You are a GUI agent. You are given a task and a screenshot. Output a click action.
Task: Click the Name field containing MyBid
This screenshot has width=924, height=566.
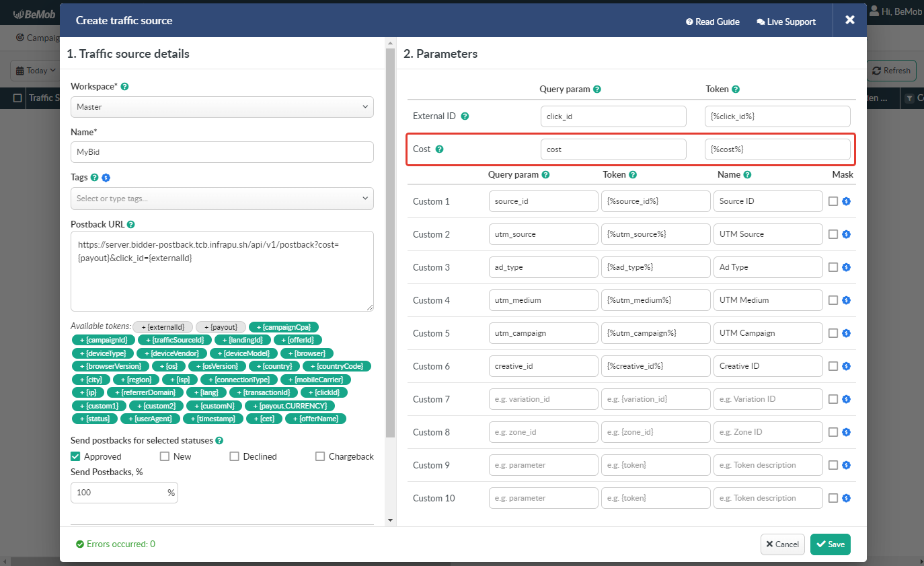pyautogui.click(x=222, y=152)
